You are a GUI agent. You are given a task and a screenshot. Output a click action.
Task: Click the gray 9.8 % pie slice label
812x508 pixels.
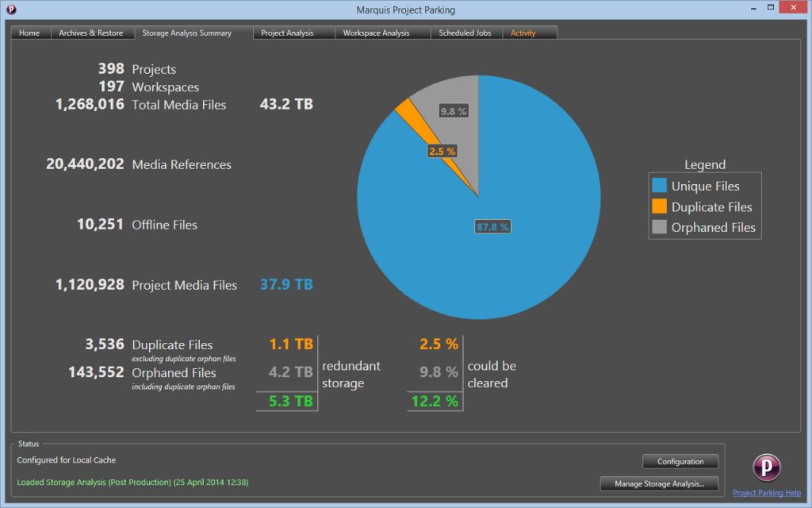point(454,111)
